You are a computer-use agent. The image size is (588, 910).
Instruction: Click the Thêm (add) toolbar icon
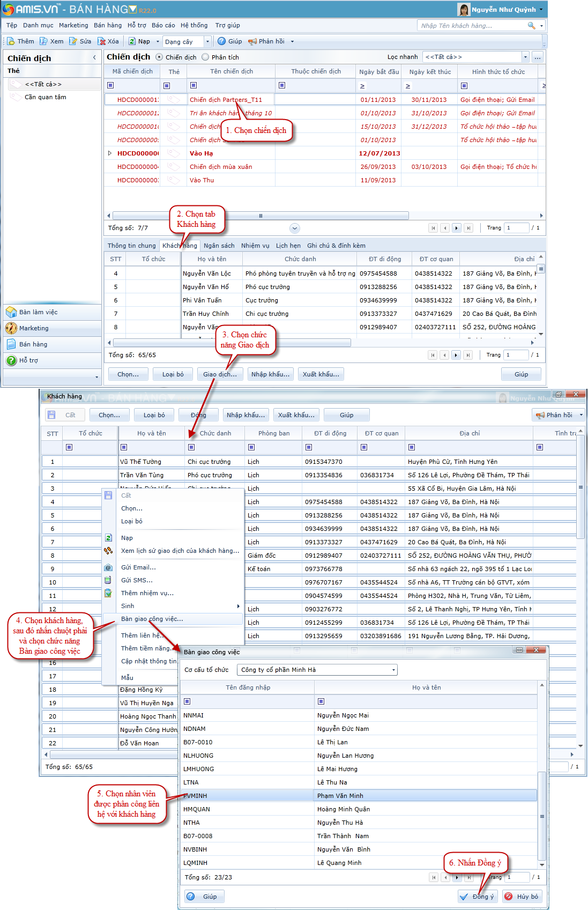[11, 41]
